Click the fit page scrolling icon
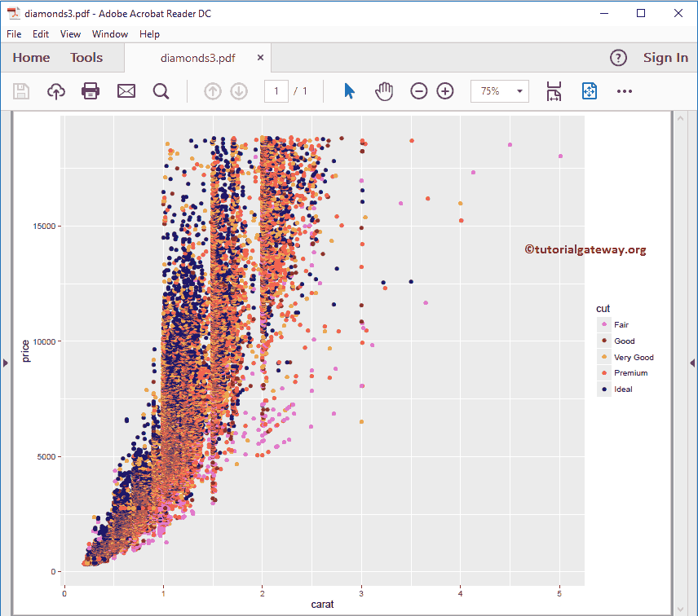698x616 pixels. click(x=554, y=91)
